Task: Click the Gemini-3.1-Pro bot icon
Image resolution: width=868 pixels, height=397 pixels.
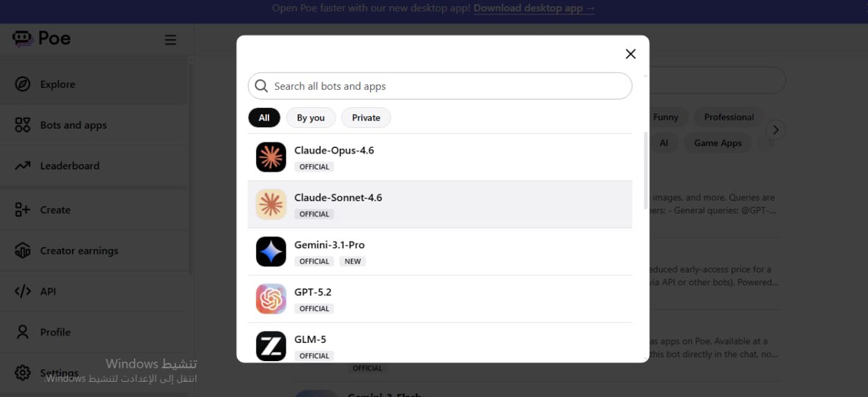Action: 271,252
